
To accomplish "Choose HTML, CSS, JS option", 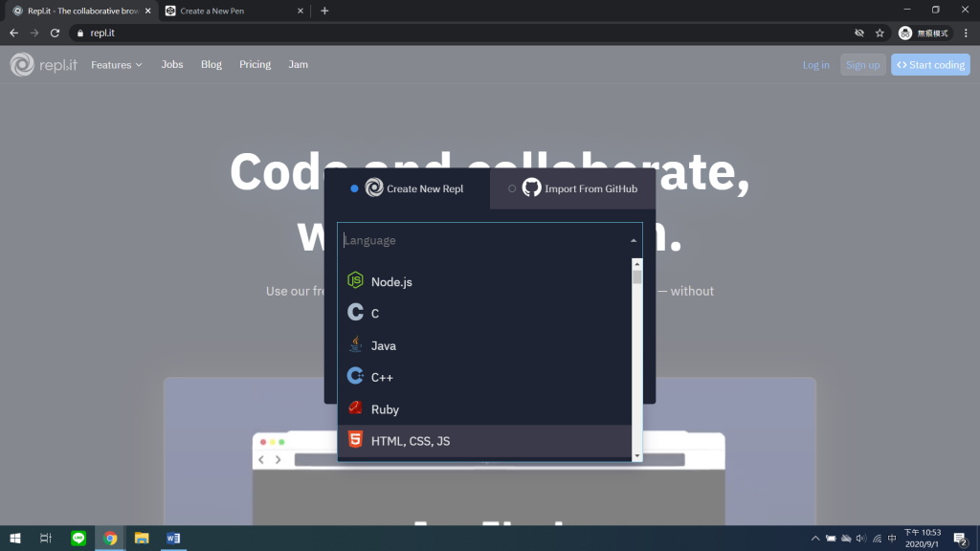I will click(x=484, y=440).
